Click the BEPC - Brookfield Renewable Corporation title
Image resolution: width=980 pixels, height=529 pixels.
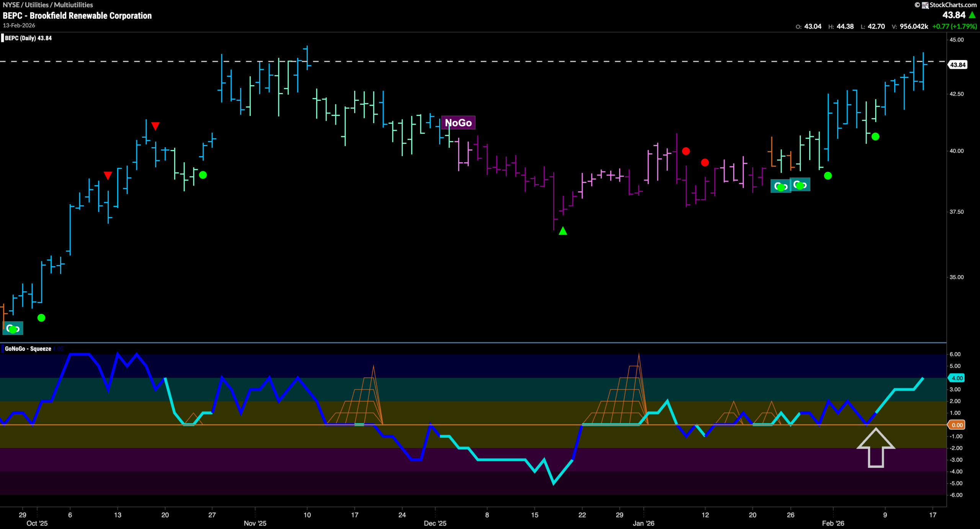tap(77, 16)
